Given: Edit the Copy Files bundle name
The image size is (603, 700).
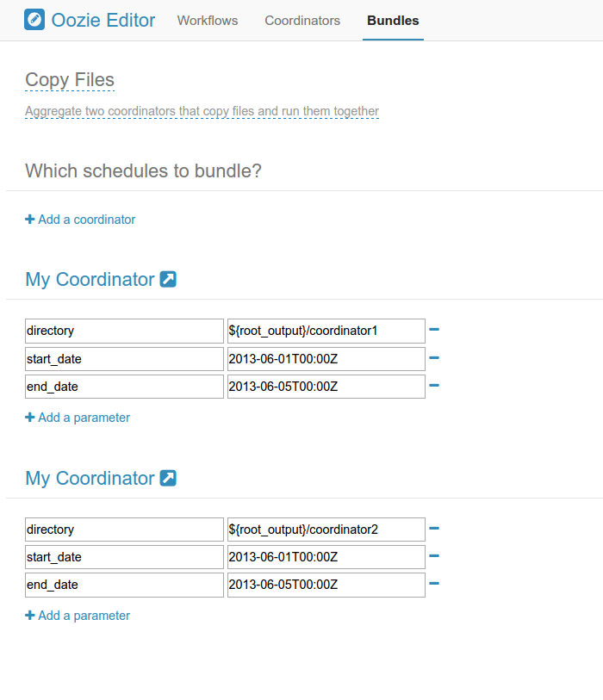Looking at the screenshot, I should 70,80.
